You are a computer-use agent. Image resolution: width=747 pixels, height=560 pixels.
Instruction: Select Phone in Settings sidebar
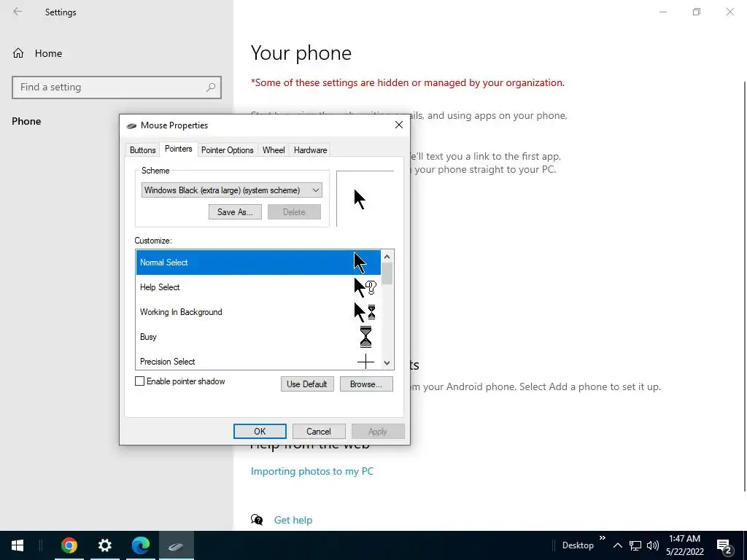[26, 121]
